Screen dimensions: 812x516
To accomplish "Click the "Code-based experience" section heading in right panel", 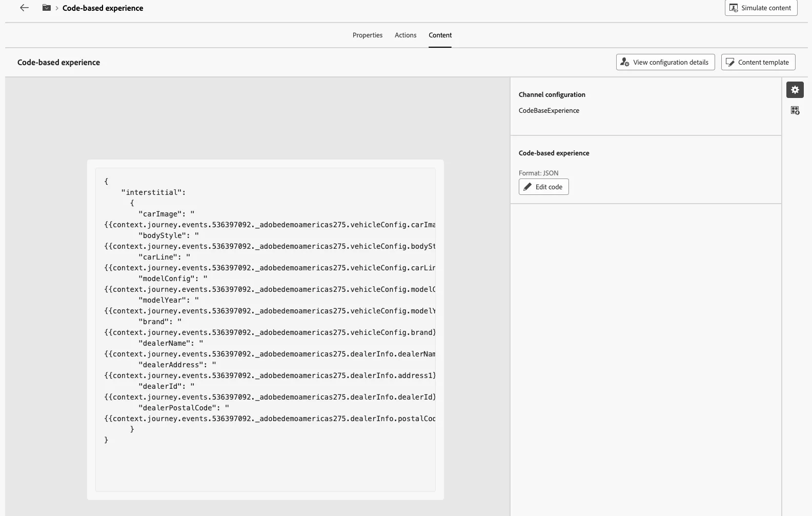I will [554, 153].
